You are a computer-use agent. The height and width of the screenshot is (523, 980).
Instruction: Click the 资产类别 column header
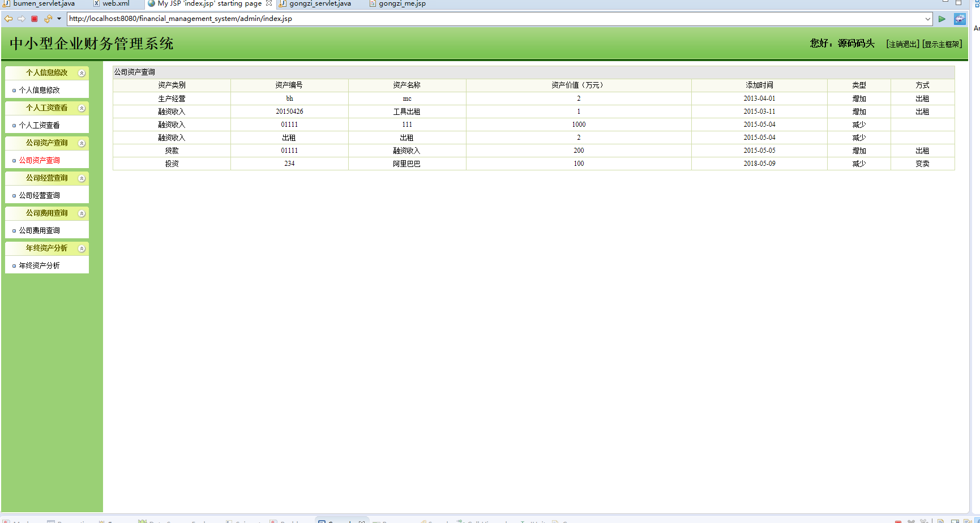click(x=172, y=85)
